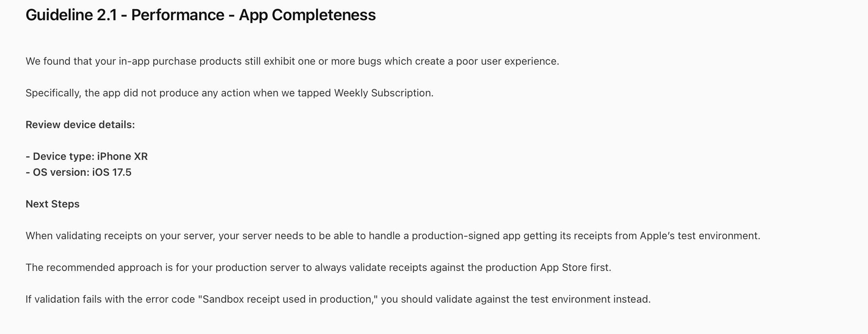
Task: Click the phrase 'poor user experience'
Action: pyautogui.click(x=507, y=61)
